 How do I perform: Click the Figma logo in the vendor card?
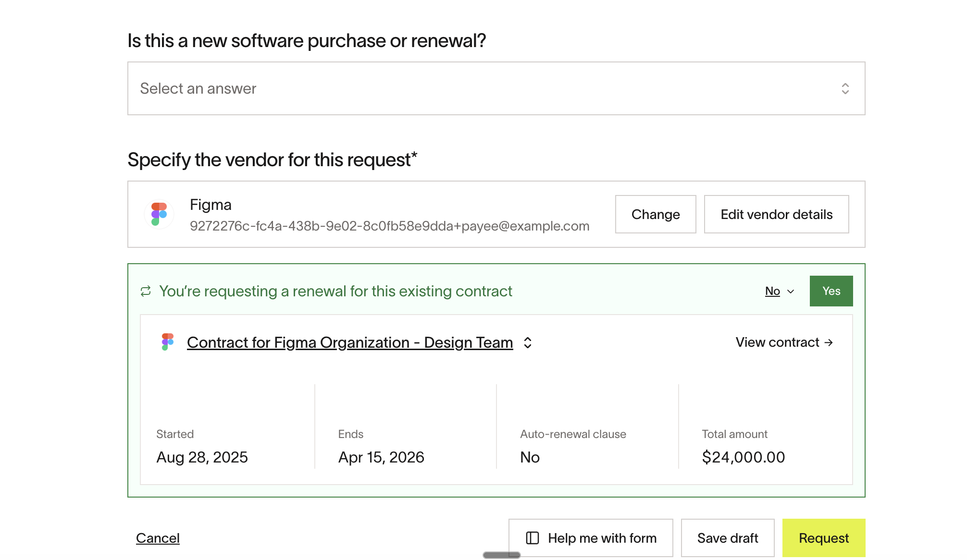[159, 214]
